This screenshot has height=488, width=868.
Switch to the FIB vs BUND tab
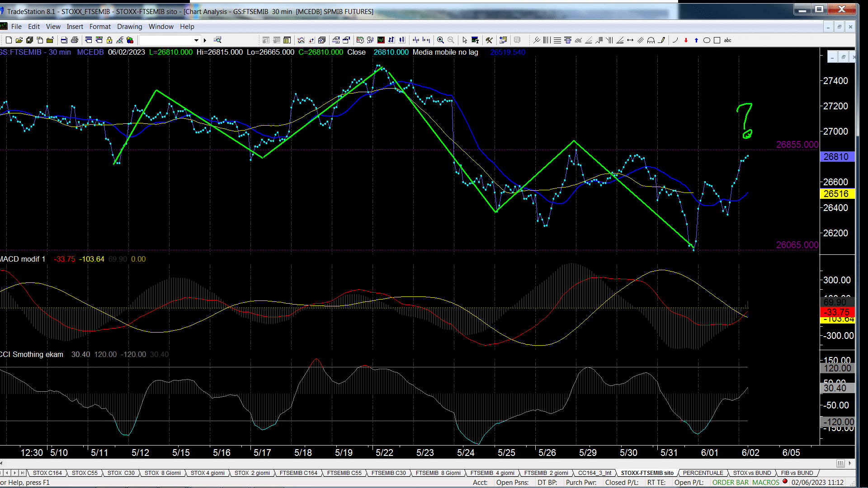[797, 473]
